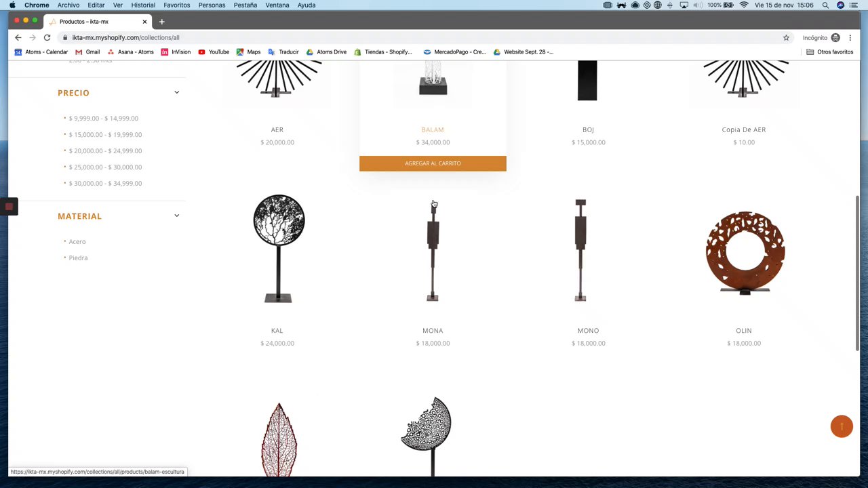Open the red leaf sculpture thumbnail
This screenshot has height=488, width=868.
tap(279, 439)
